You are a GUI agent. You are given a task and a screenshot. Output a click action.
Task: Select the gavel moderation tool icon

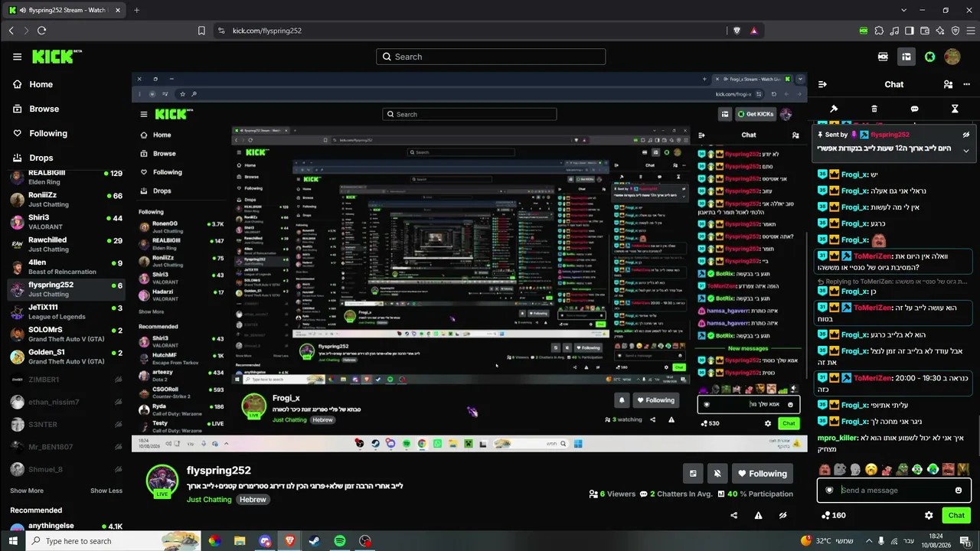click(834, 109)
